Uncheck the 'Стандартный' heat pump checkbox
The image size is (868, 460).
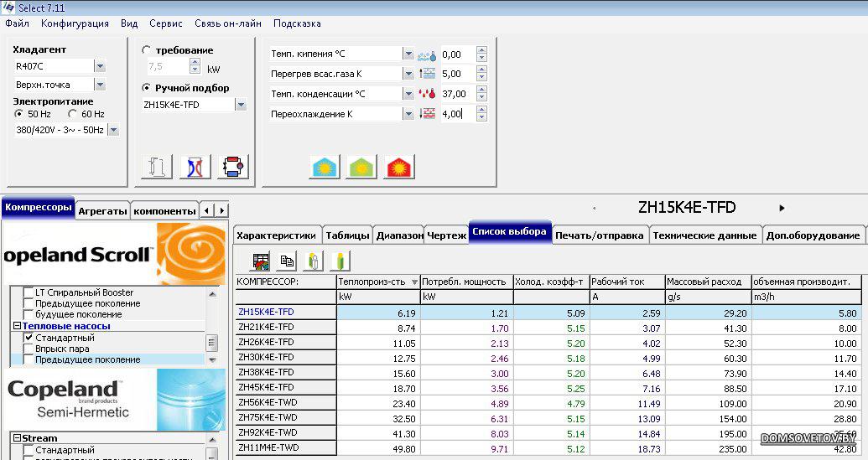[x=29, y=338]
